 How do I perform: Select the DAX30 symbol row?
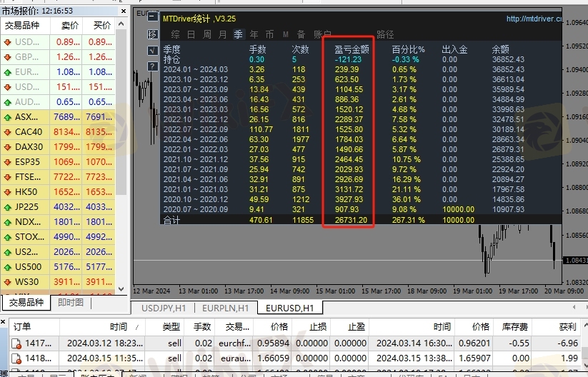click(58, 147)
